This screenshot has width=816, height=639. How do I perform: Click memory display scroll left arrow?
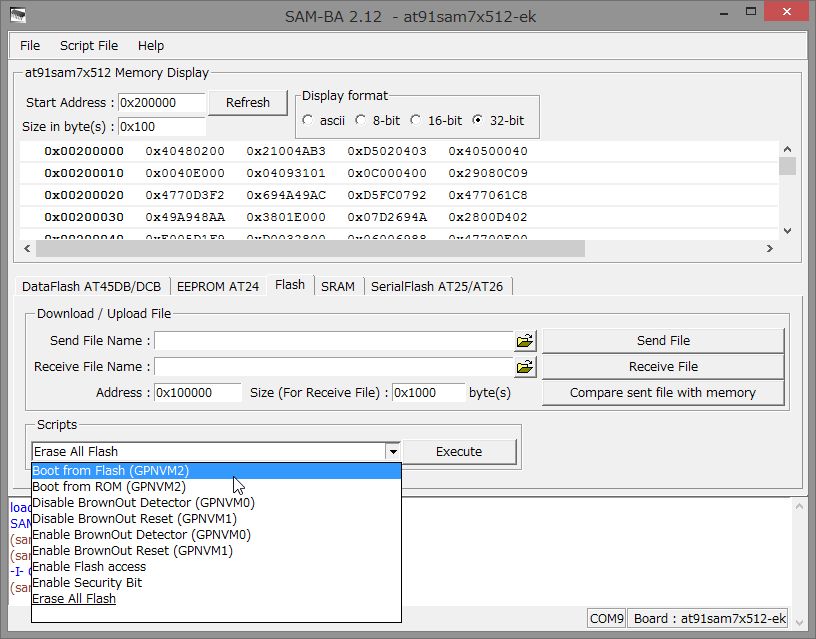click(x=27, y=249)
